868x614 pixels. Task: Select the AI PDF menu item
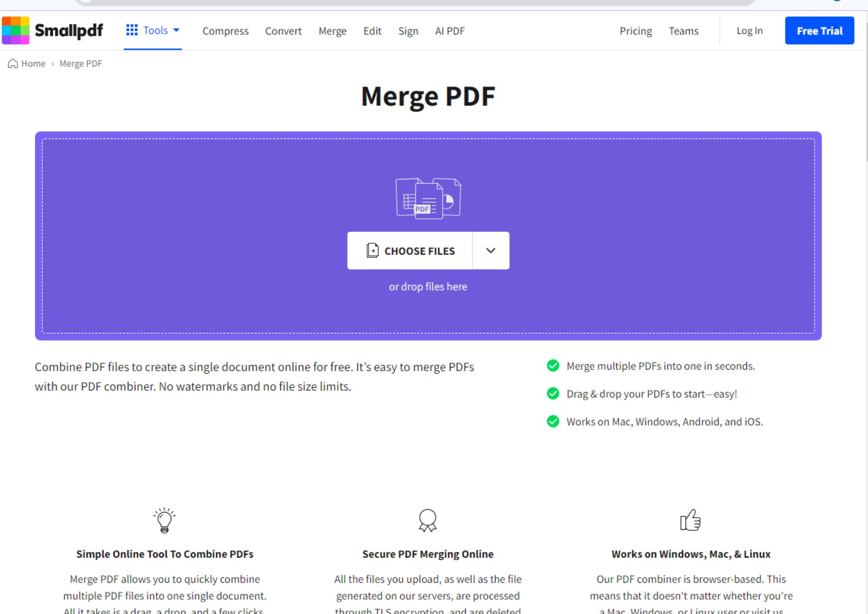pyautogui.click(x=449, y=30)
